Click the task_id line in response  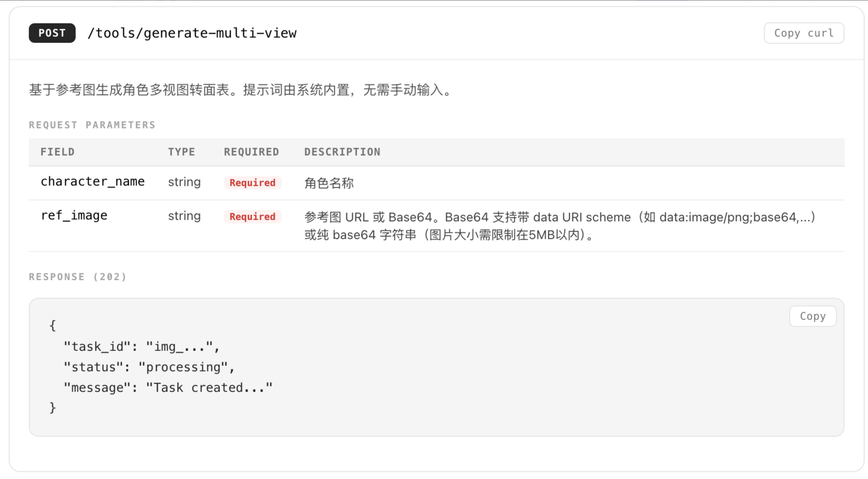[x=141, y=346]
